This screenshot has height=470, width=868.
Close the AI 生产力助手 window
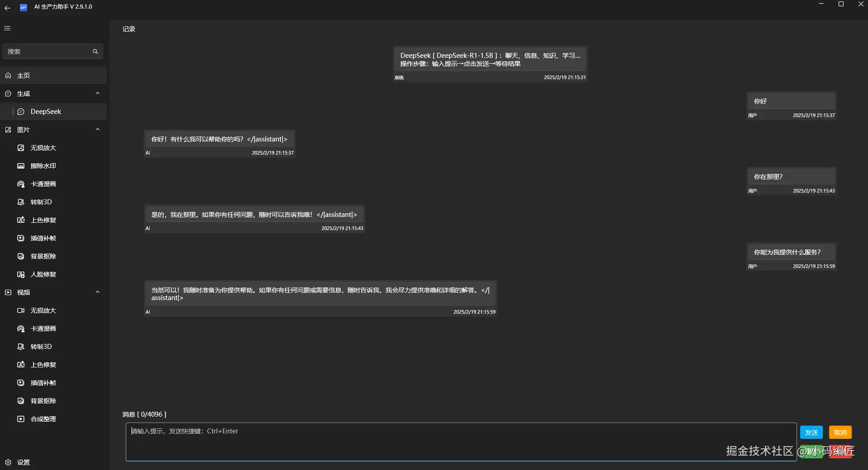coord(861,4)
